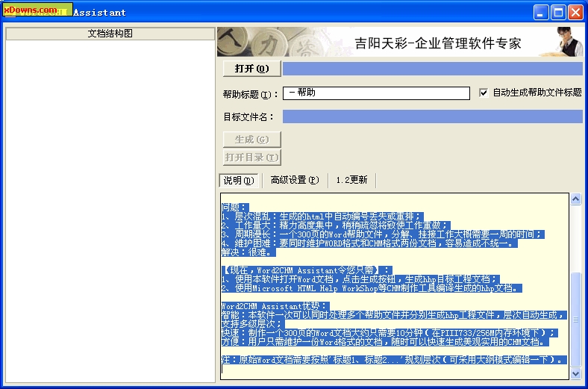Click the line beginning 2、工作量大
Viewport: 588px width, 389px height.
tap(336, 225)
